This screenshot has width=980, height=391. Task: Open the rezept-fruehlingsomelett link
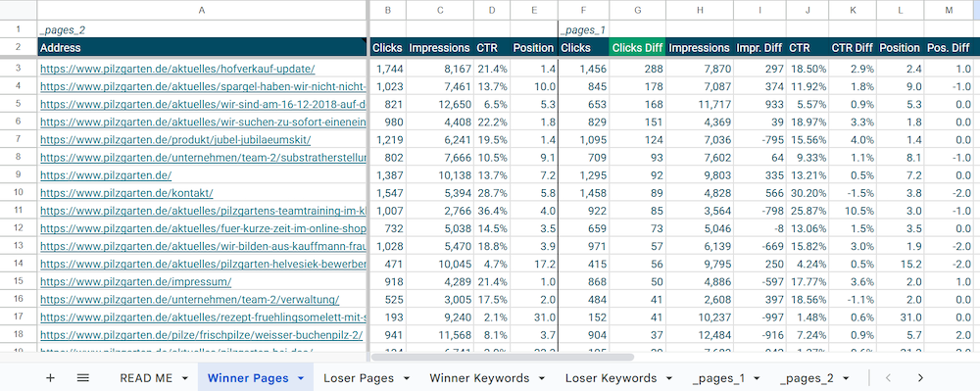203,318
